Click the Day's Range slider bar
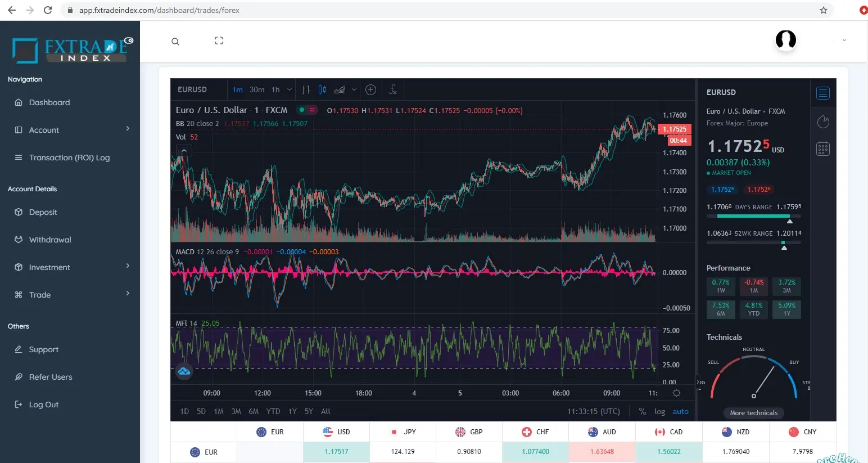Image resolution: width=868 pixels, height=463 pixels. click(x=753, y=215)
